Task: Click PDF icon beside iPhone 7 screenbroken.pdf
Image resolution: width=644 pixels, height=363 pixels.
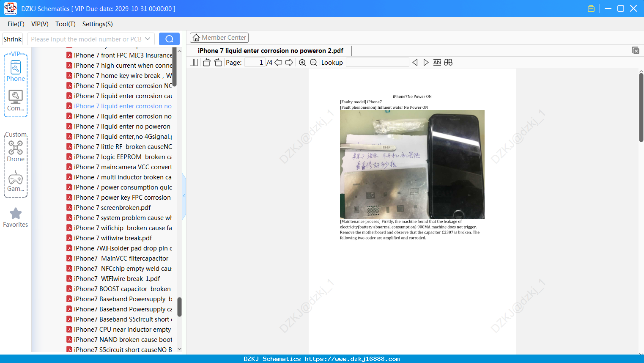Action: click(x=69, y=207)
